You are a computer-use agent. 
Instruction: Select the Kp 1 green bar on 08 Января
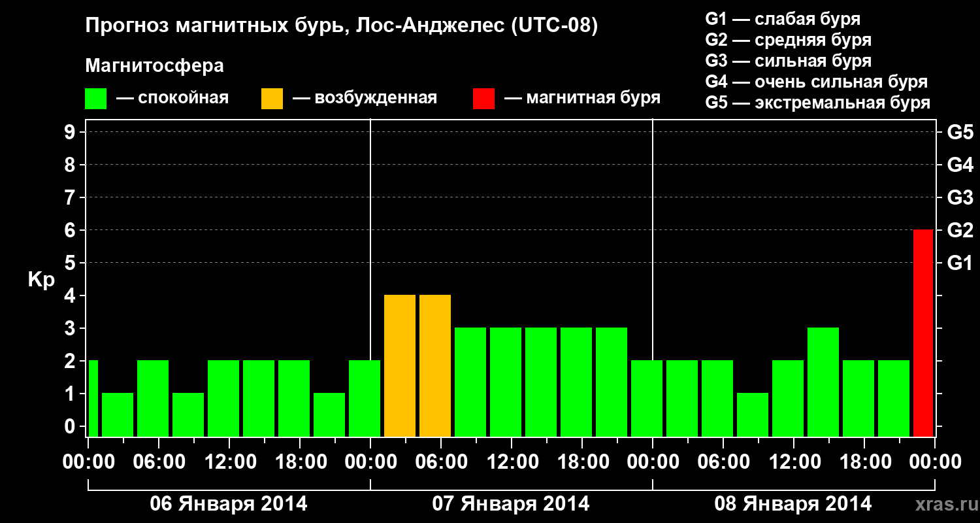753,414
